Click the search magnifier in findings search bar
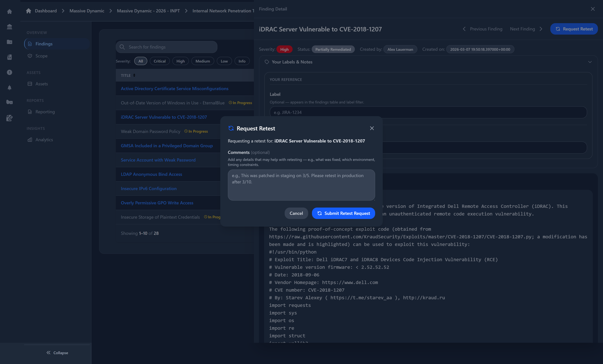Screen dimensions: 603x364 pyautogui.click(x=122, y=47)
